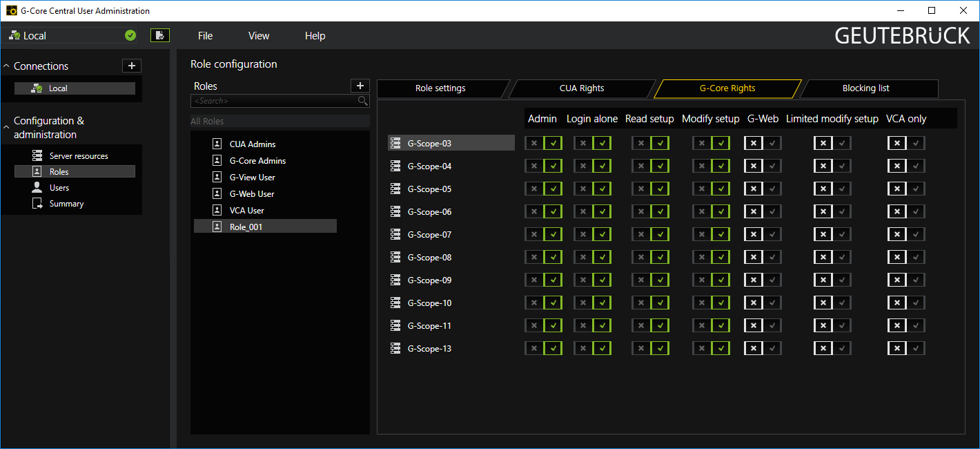Toggle G-Web right for G-Scope-07
The width and height of the screenshot is (980, 449).
tap(763, 234)
